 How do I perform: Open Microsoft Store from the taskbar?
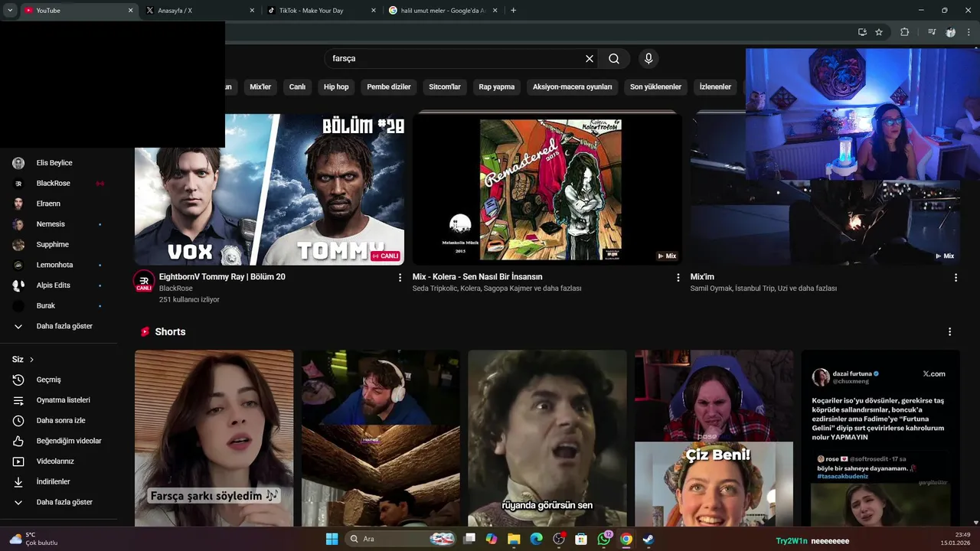click(581, 539)
